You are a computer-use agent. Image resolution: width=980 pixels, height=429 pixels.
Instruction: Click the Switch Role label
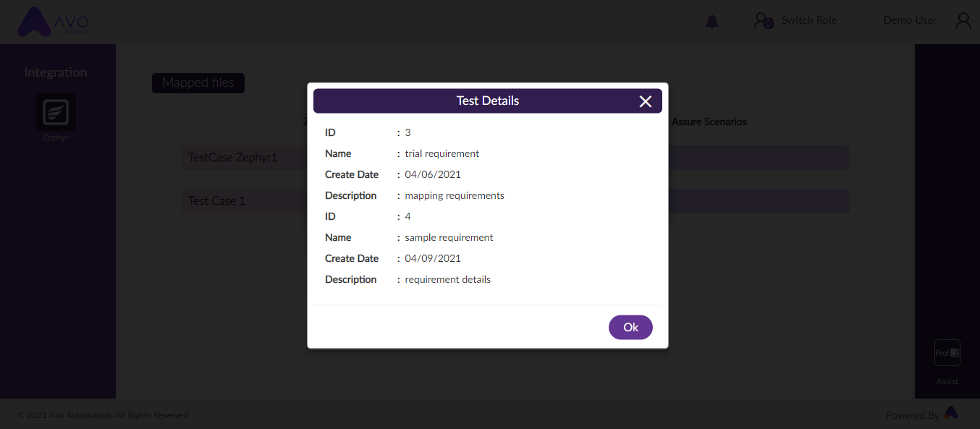click(809, 20)
